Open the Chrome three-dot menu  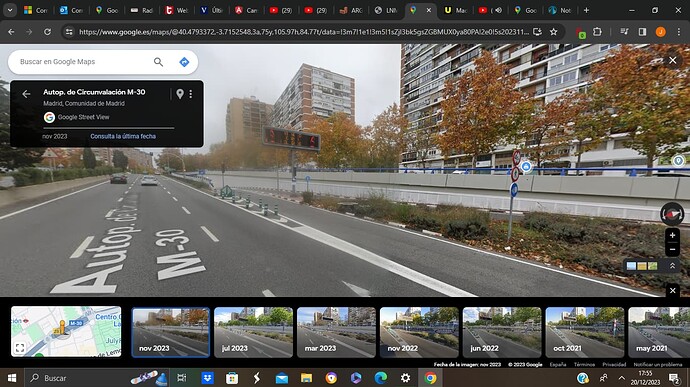click(678, 32)
